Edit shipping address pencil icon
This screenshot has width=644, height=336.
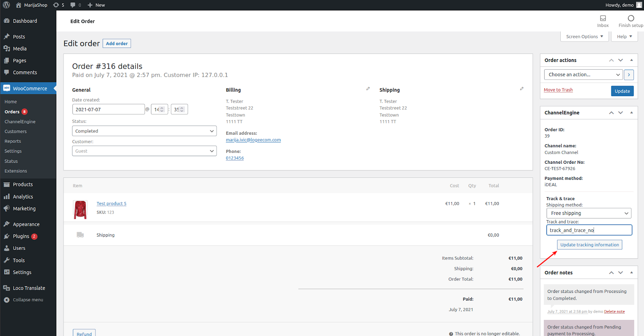[522, 89]
